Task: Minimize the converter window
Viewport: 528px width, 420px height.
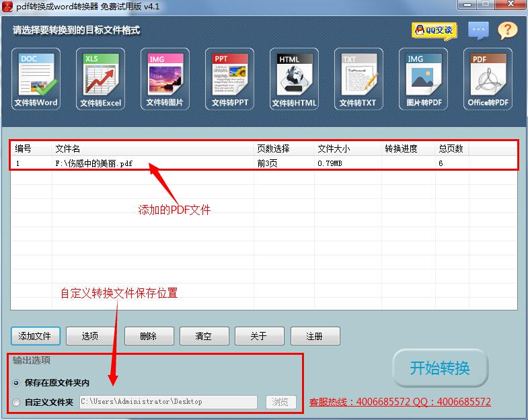Action: point(467,5)
